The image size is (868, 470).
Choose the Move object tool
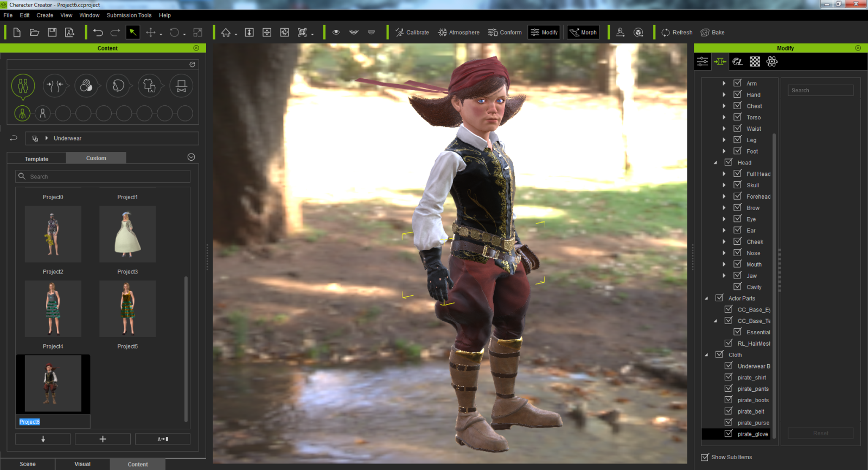[151, 33]
